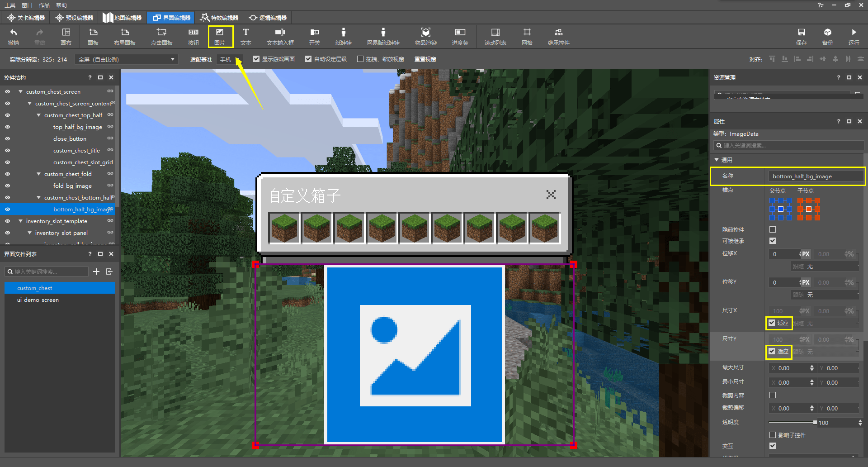
Task: Select the 按钮 button control tool
Action: [193, 37]
